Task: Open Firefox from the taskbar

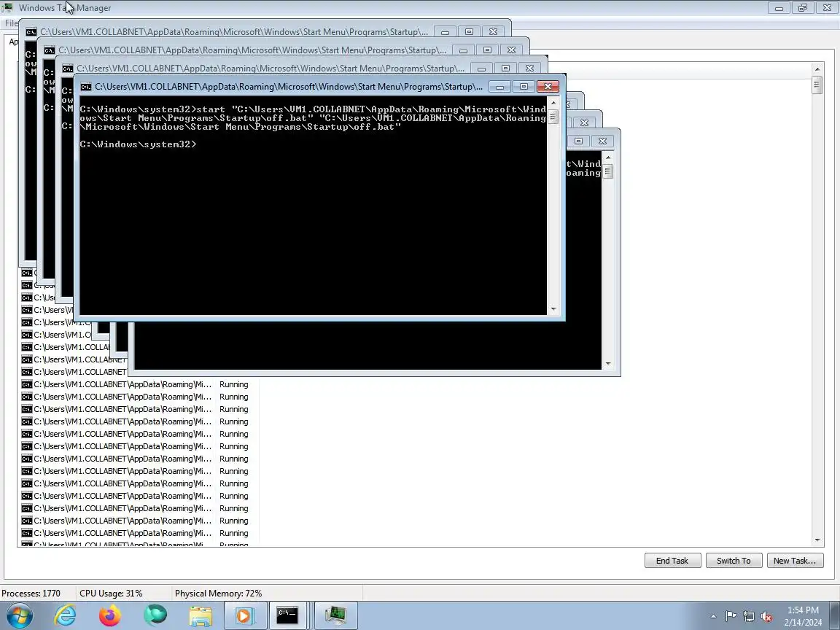Action: click(110, 615)
